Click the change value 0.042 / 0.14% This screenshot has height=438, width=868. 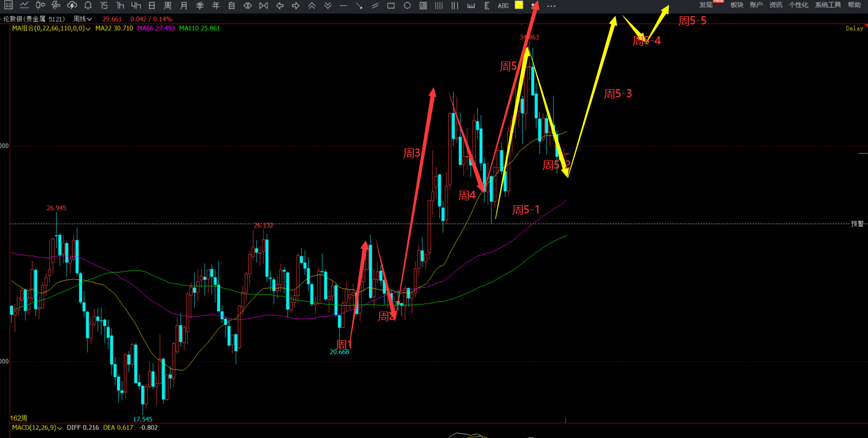(x=151, y=19)
